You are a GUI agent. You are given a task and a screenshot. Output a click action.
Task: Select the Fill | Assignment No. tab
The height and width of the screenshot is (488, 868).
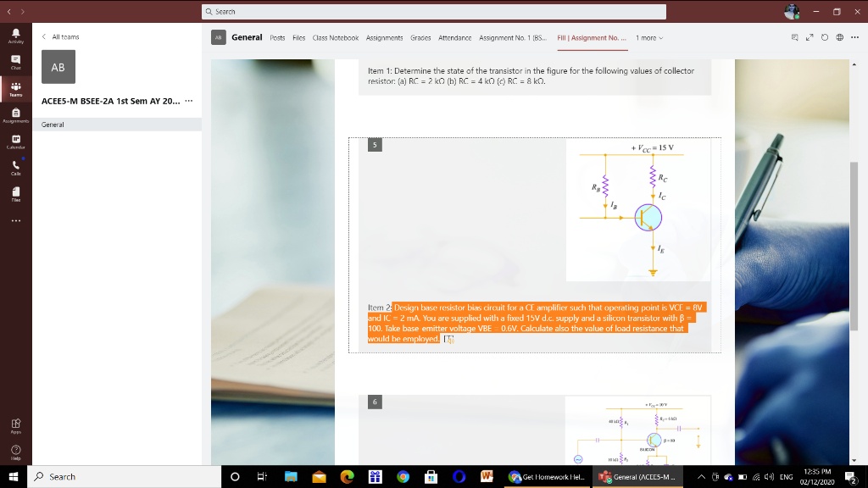pos(592,37)
